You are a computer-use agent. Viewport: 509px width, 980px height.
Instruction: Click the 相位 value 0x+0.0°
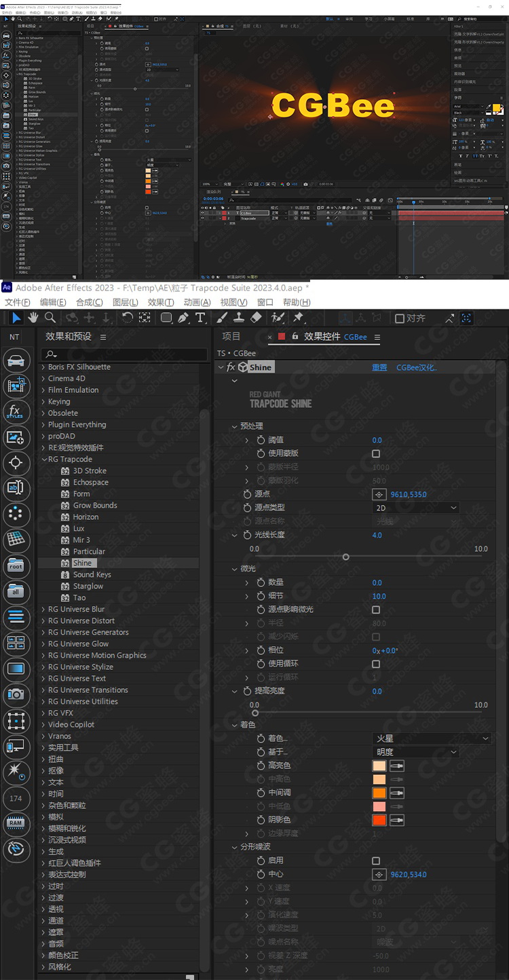385,651
